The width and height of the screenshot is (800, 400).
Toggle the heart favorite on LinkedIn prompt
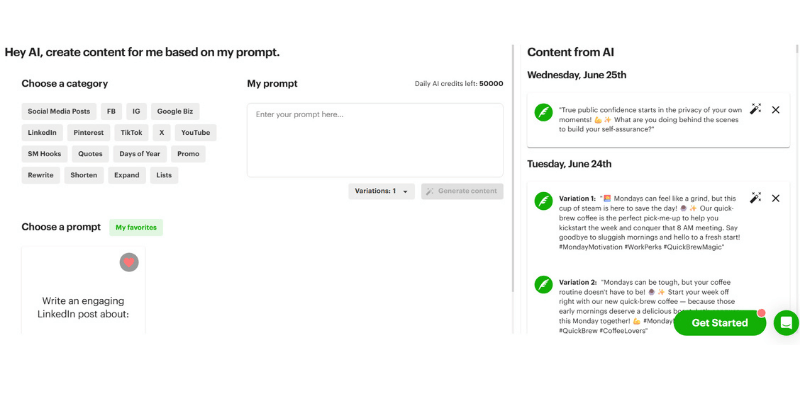[129, 262]
